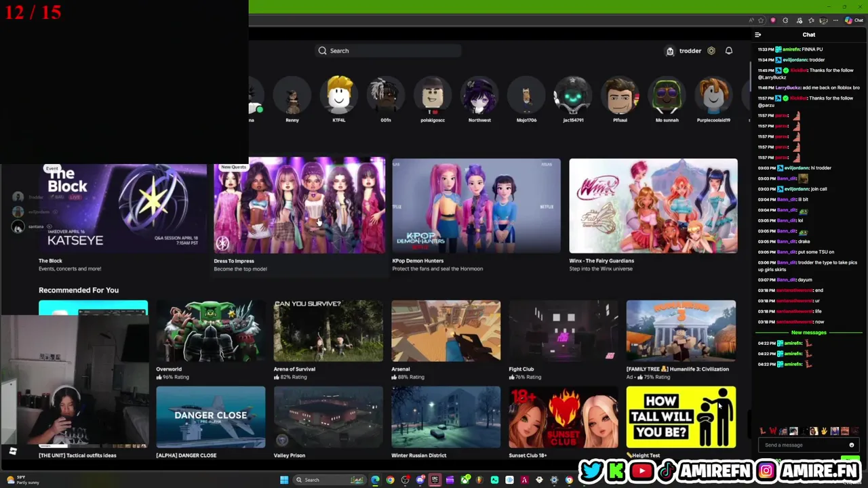
Task: Open Epic Games Launcher from taskbar
Action: [x=435, y=480]
